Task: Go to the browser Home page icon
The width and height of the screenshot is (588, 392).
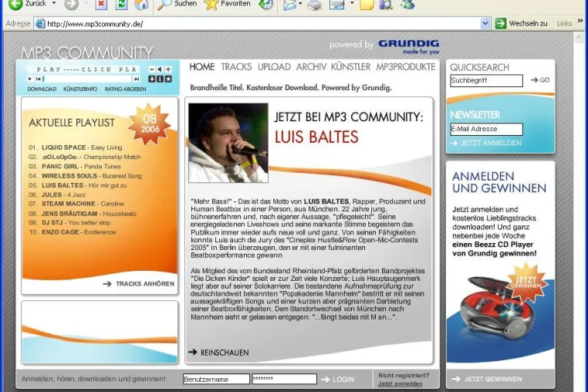Action: (141, 4)
